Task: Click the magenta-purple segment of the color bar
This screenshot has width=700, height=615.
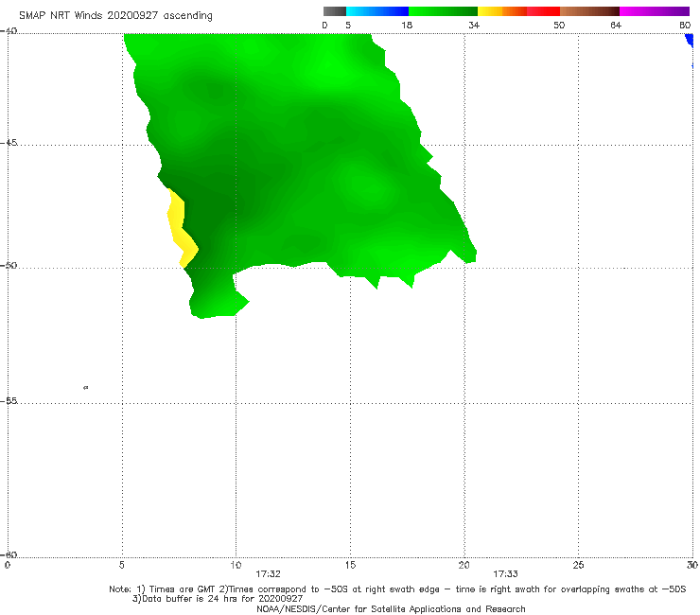Action: pyautogui.click(x=655, y=11)
